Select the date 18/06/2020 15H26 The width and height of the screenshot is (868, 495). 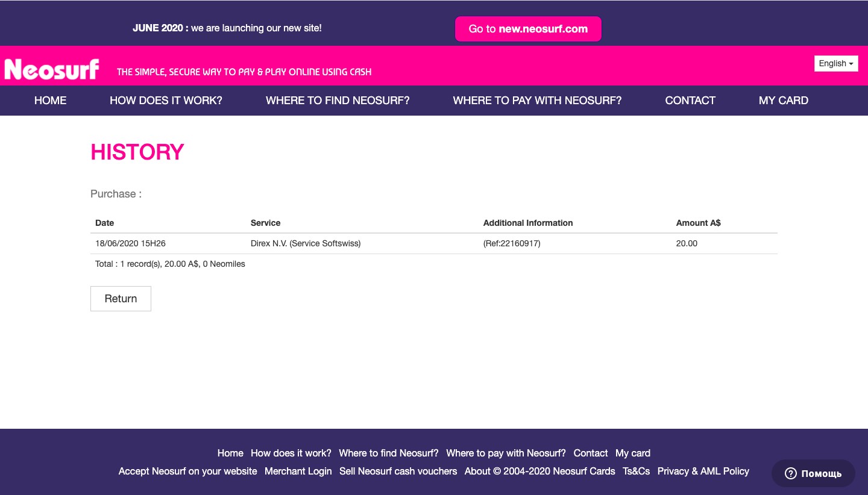(x=130, y=243)
